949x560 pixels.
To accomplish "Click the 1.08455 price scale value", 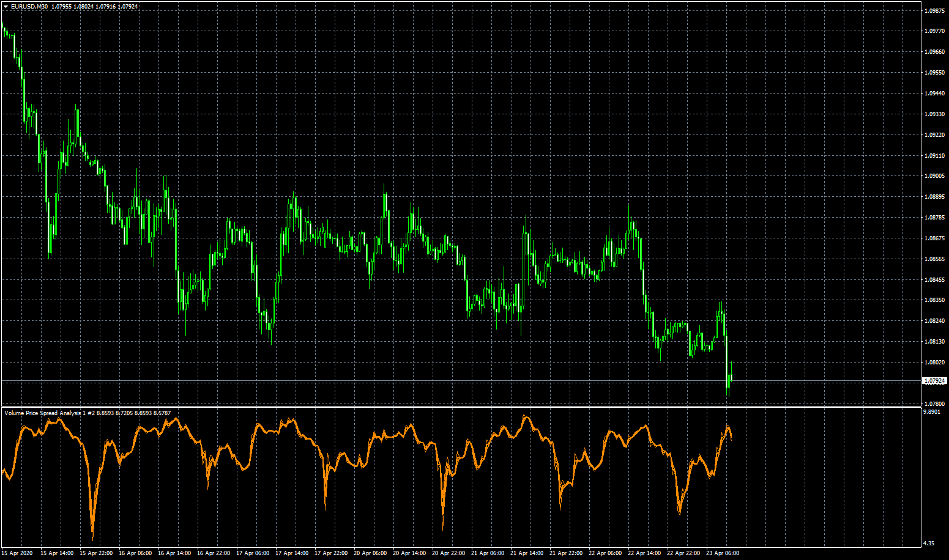I will click(x=936, y=280).
